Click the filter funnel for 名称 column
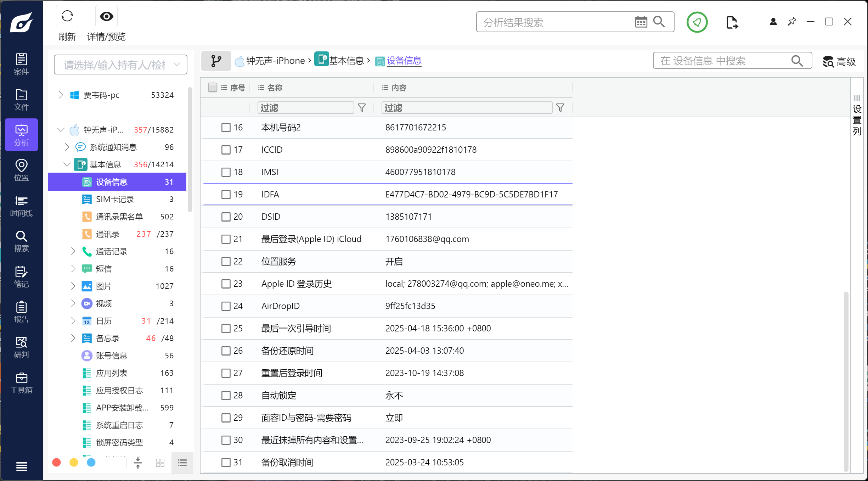 (362, 108)
